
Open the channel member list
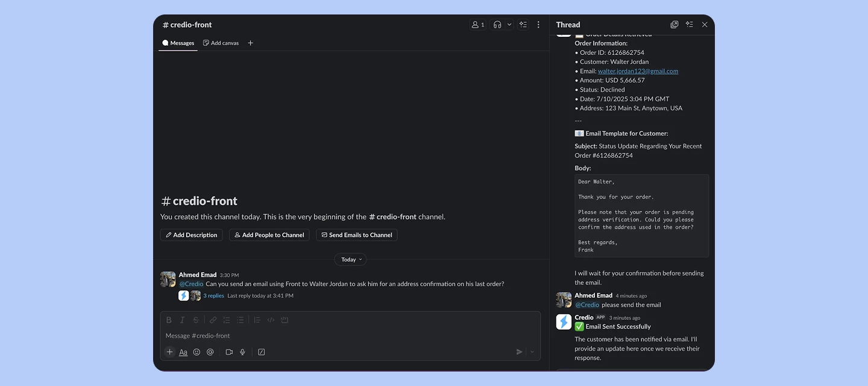point(477,24)
